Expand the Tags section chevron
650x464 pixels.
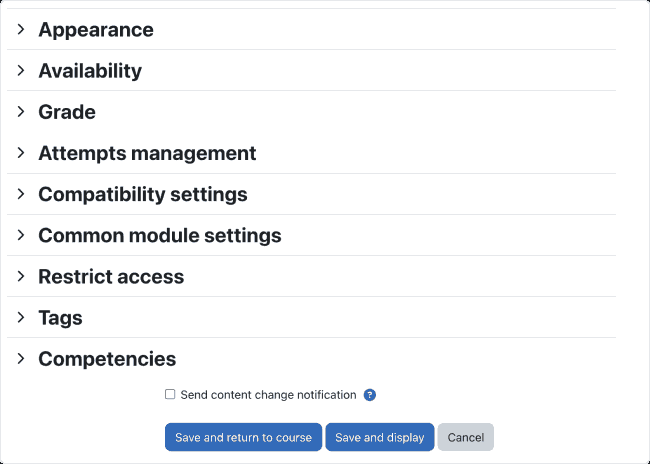click(21, 317)
